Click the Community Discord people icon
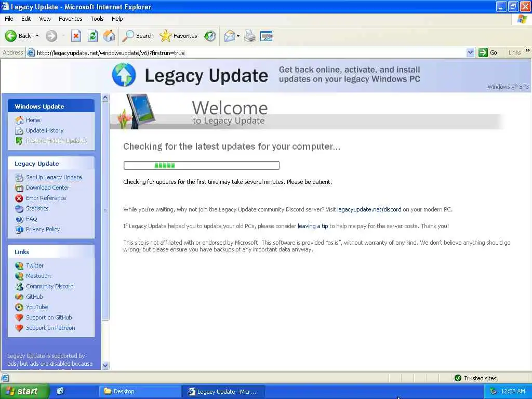The width and height of the screenshot is (532, 399). click(19, 286)
